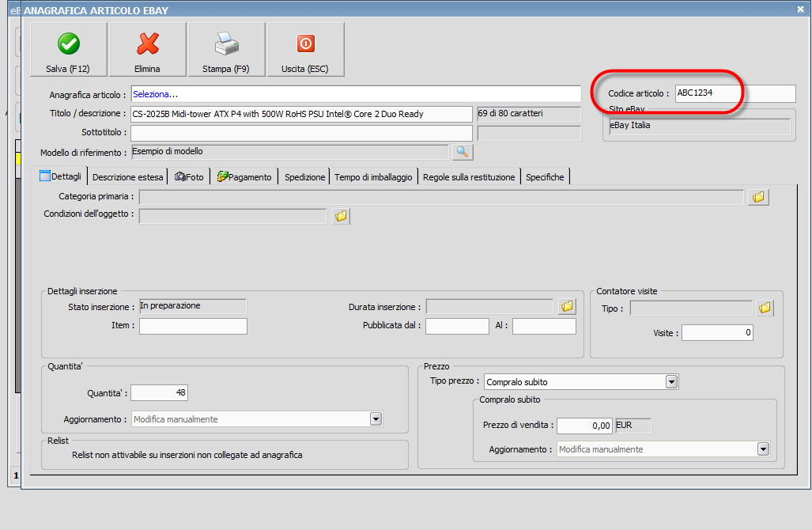Expand the Quantita' Aggiornamento dropdown arrow
The image size is (812, 530).
point(376,418)
